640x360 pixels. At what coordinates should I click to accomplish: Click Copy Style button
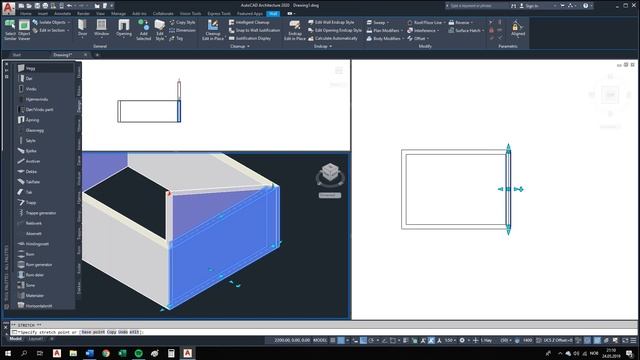click(x=182, y=22)
